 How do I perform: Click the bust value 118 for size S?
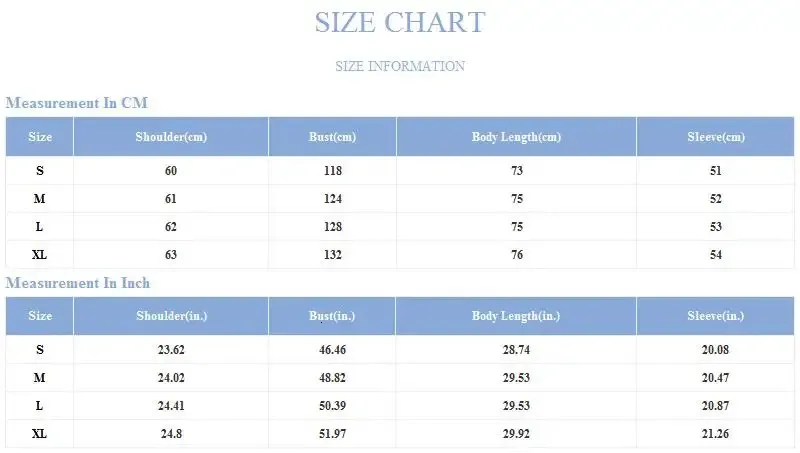point(333,171)
